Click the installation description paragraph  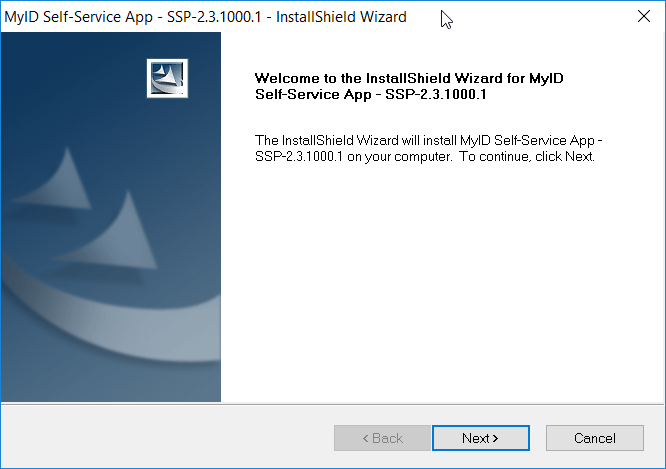[x=428, y=148]
